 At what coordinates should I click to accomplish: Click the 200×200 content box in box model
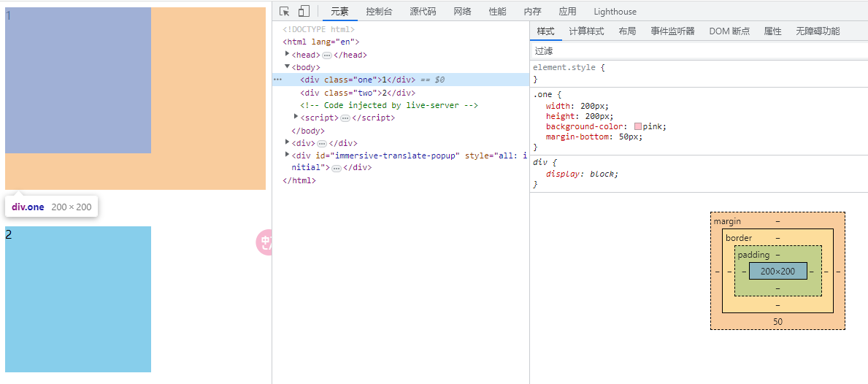(777, 271)
